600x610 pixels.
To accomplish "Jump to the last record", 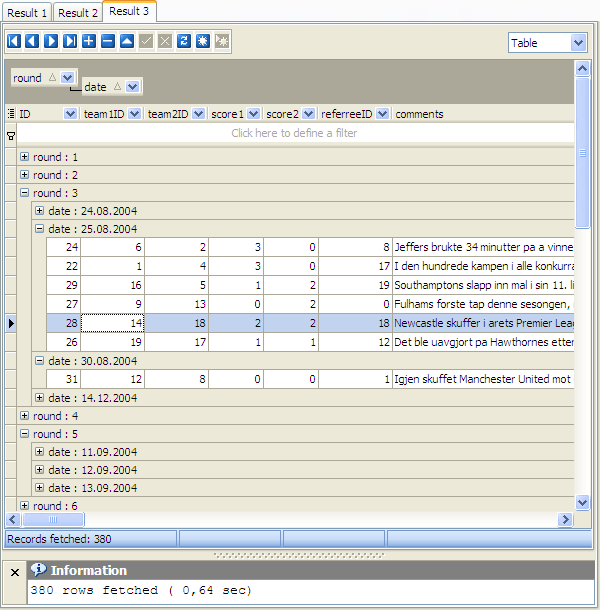I will point(70,41).
